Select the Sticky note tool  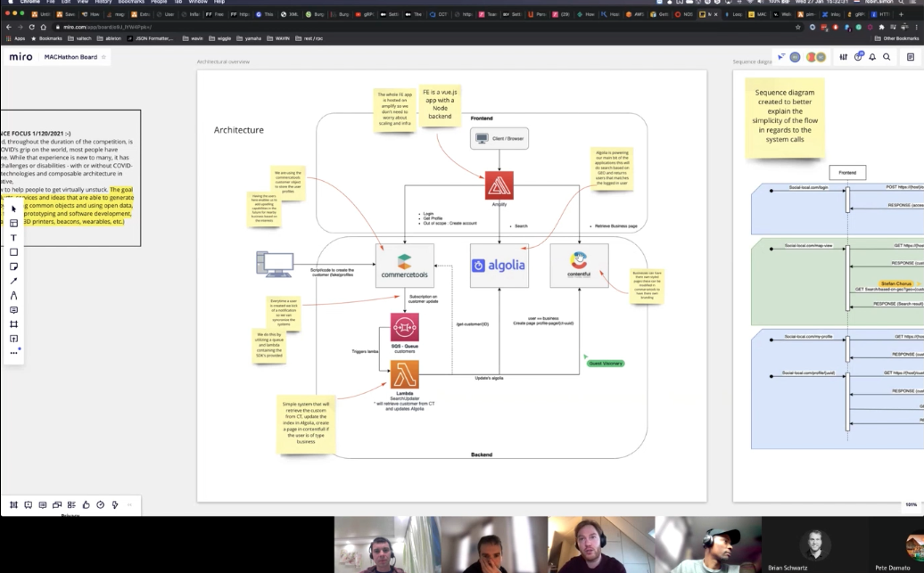tap(13, 266)
